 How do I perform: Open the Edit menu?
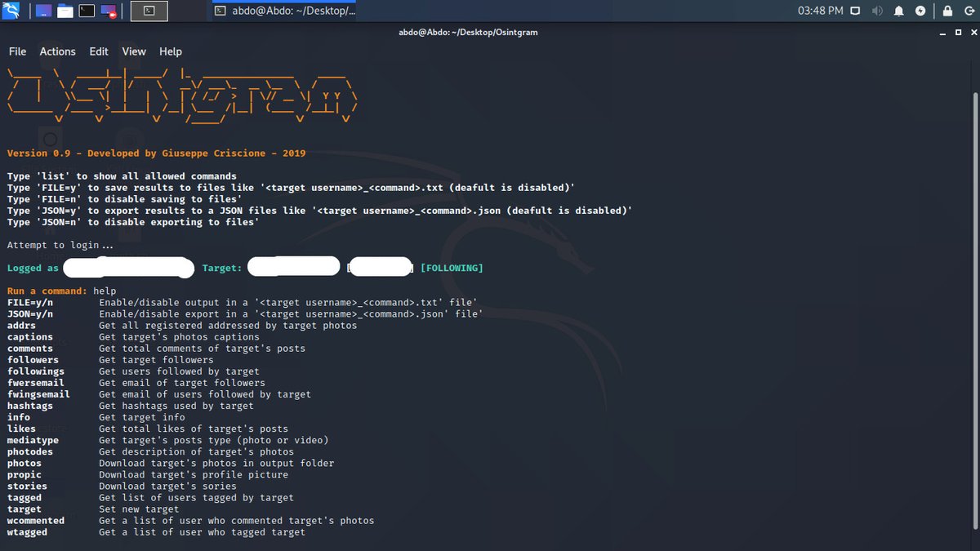[x=99, y=51]
